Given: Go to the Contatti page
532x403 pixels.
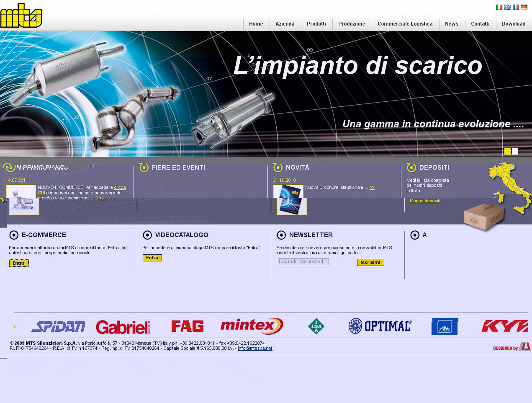Looking at the screenshot, I should (480, 24).
